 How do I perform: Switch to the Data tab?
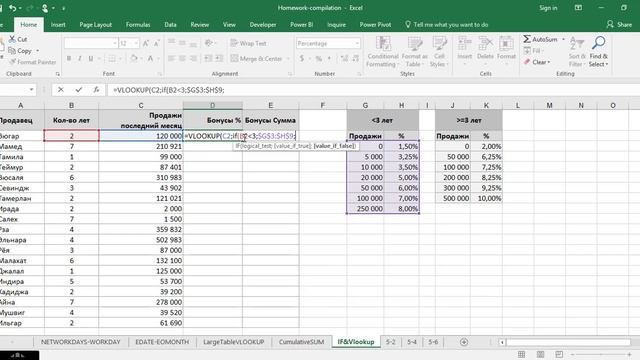pos(170,24)
